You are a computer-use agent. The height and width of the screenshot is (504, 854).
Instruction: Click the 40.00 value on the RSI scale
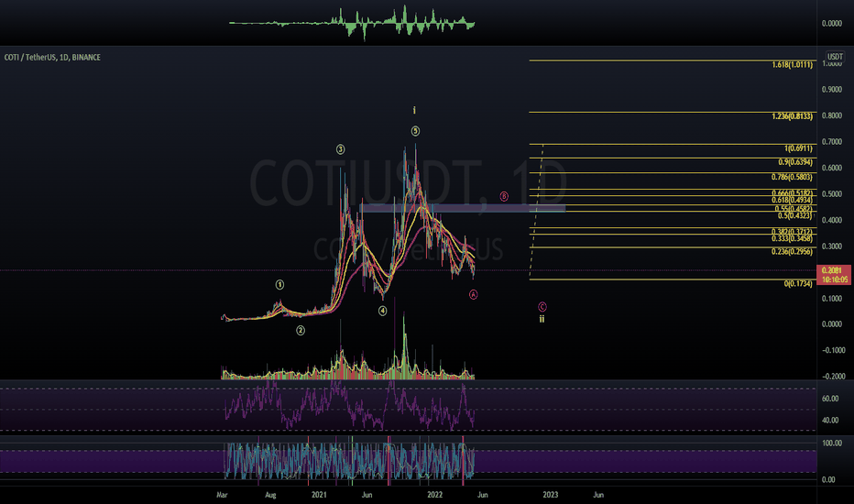[830, 420]
